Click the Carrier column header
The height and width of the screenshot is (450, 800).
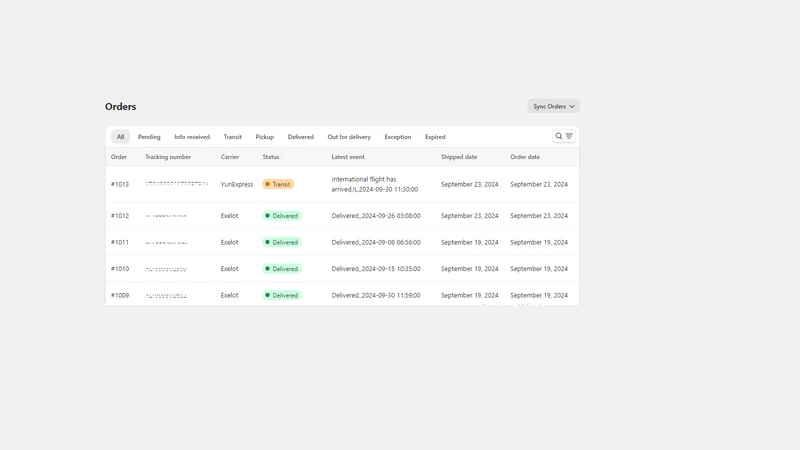[x=230, y=157]
